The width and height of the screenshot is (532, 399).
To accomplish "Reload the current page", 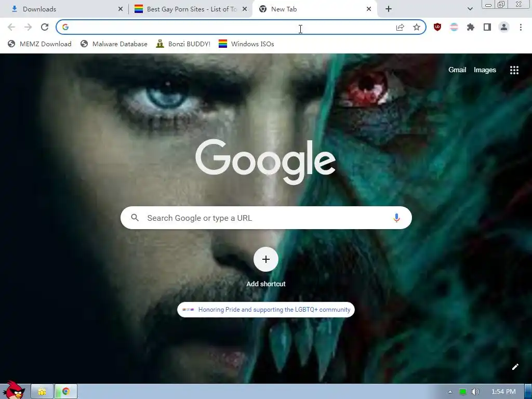I will pos(45,27).
